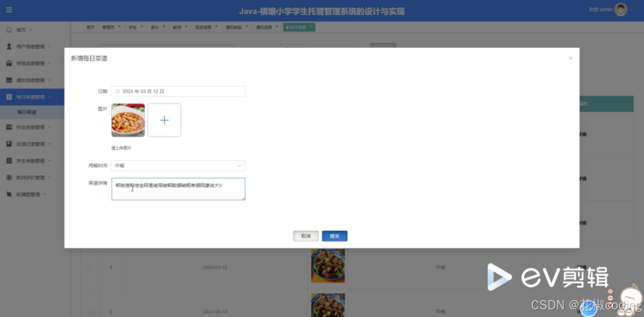This screenshot has height=317, width=644.
Task: Click the admin user avatar
Action: (621, 9)
